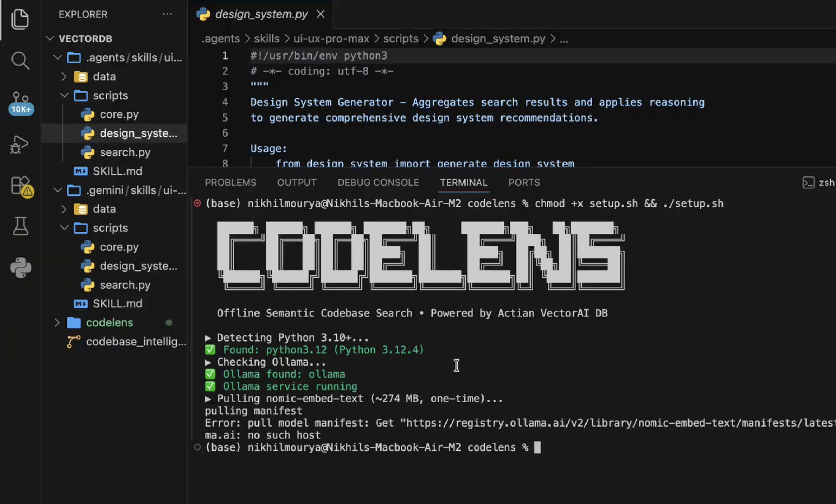836x504 pixels.
Task: Expand the data folder under .gemini
Action: click(64, 209)
